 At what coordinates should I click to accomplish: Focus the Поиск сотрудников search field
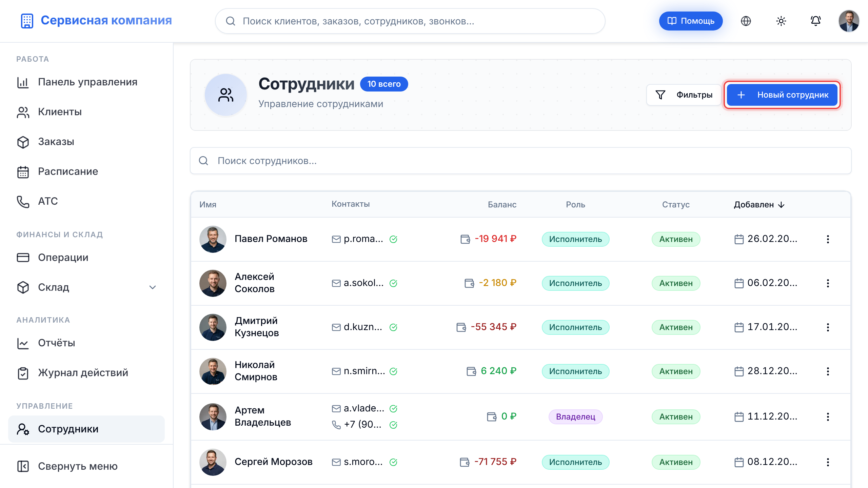(520, 161)
